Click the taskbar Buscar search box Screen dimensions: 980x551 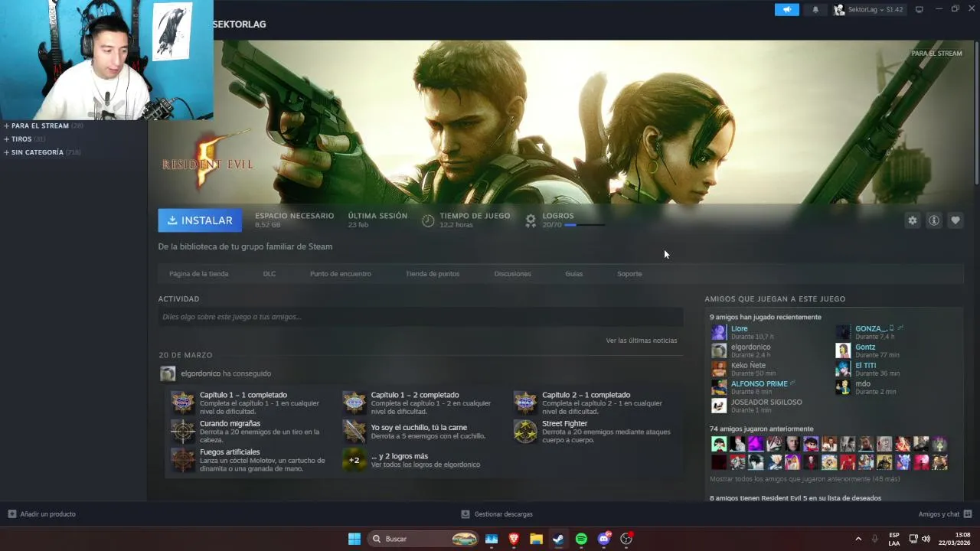pos(423,539)
